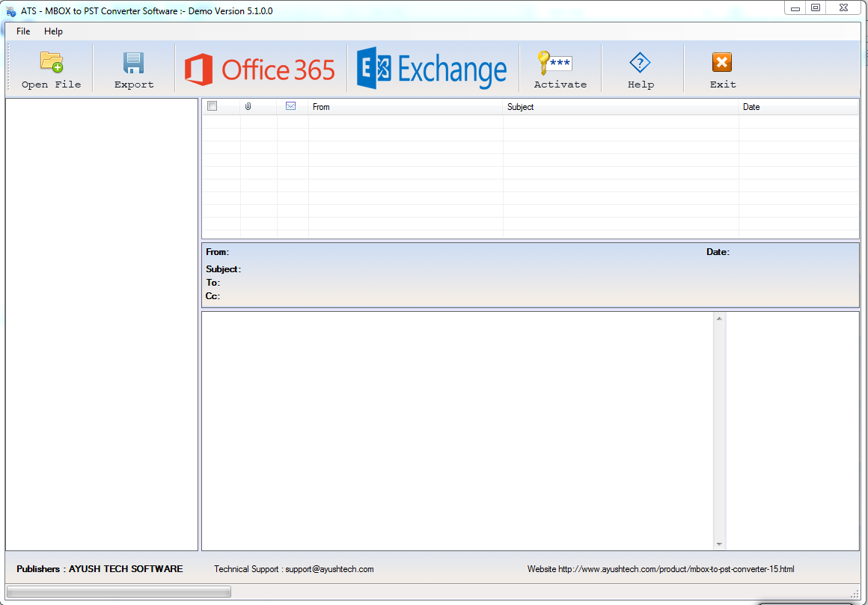The width and height of the screenshot is (868, 605).
Task: Click the Subject: label in header pane
Action: [223, 269]
